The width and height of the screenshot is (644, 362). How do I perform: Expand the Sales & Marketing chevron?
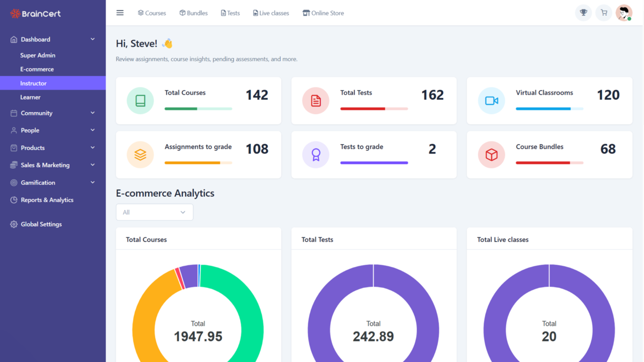(93, 165)
